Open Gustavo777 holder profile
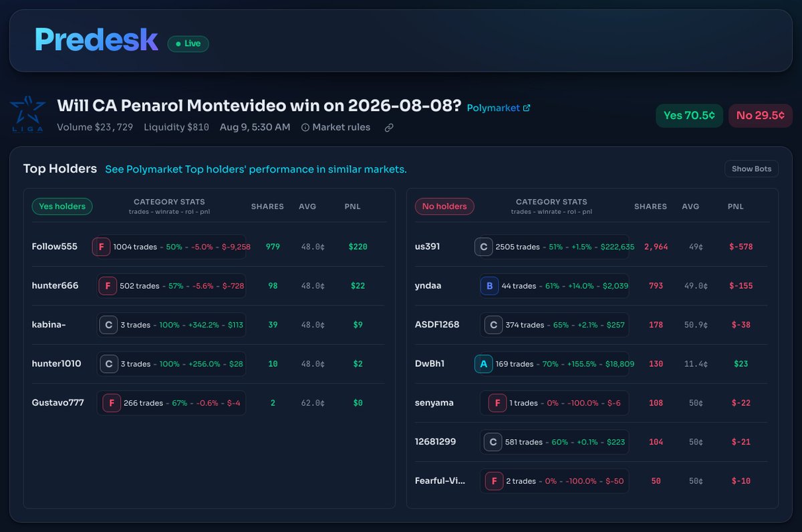 (x=58, y=402)
